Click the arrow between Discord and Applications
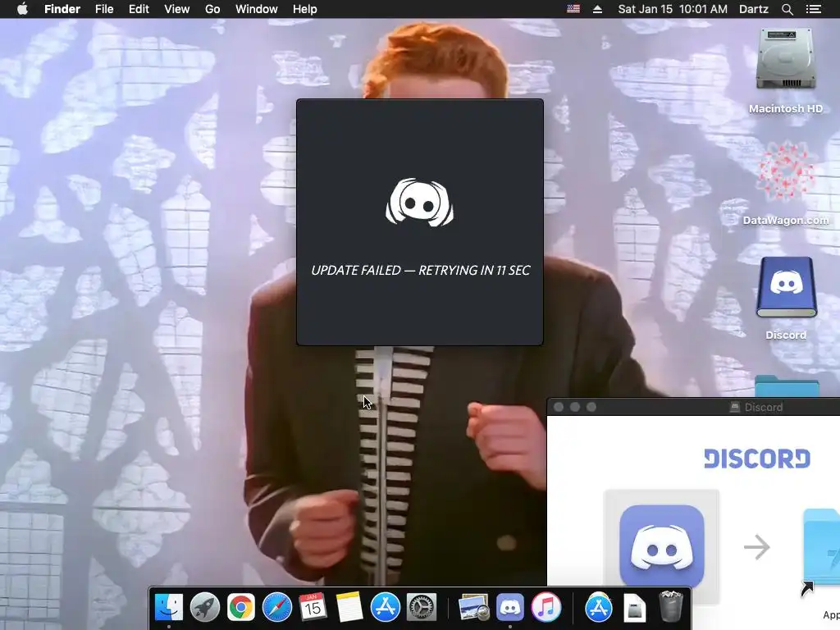This screenshot has height=630, width=840. pos(757,547)
